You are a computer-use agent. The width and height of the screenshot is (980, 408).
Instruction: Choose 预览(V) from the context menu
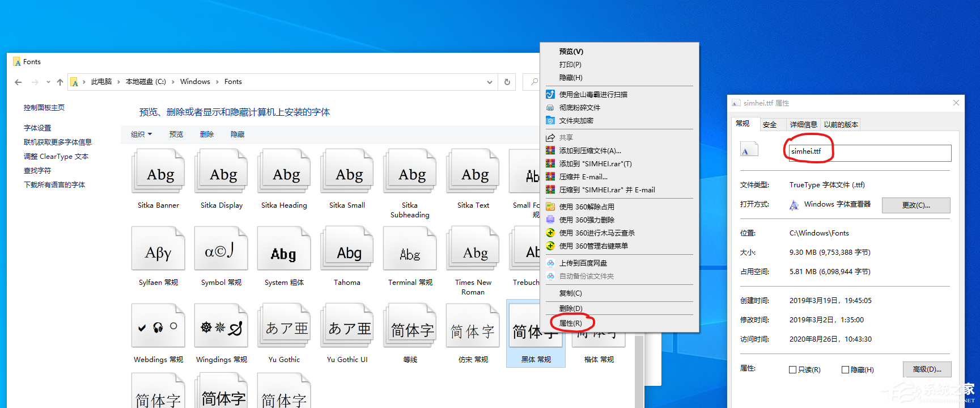click(x=619, y=52)
